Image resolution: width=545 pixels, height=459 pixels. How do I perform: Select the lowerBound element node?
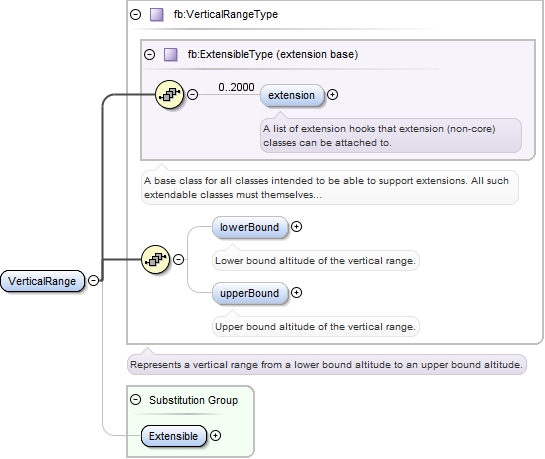pyautogui.click(x=250, y=227)
